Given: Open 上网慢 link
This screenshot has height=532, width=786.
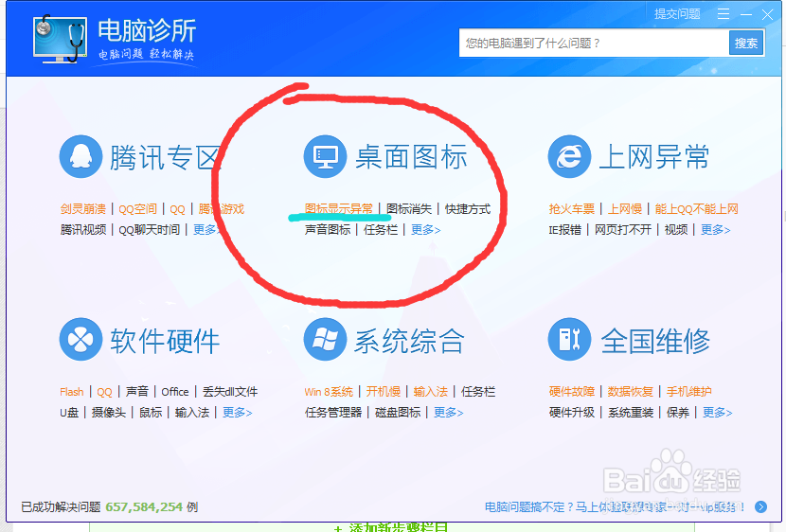Looking at the screenshot, I should [625, 209].
